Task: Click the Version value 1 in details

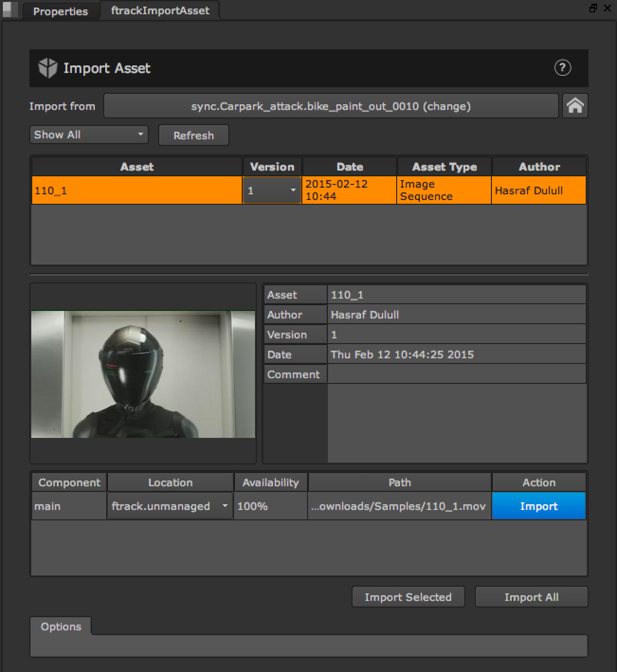Action: (x=456, y=335)
